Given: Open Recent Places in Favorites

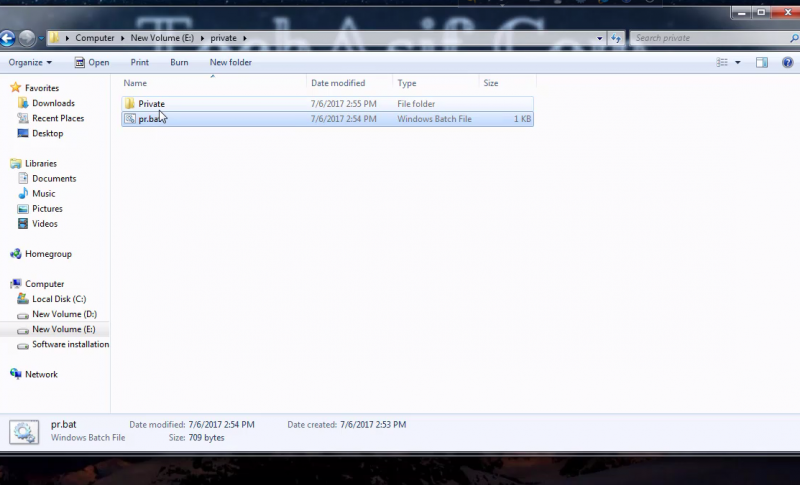Looking at the screenshot, I should point(58,118).
